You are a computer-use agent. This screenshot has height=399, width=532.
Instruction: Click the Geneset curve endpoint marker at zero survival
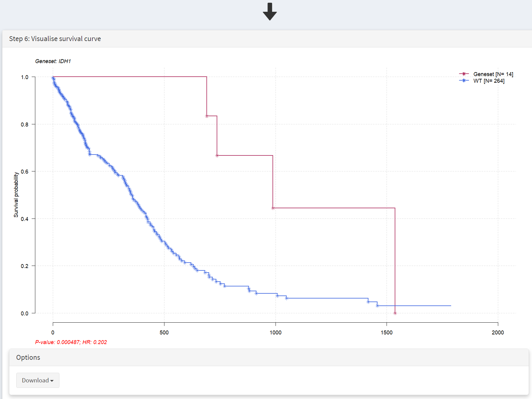[395, 313]
